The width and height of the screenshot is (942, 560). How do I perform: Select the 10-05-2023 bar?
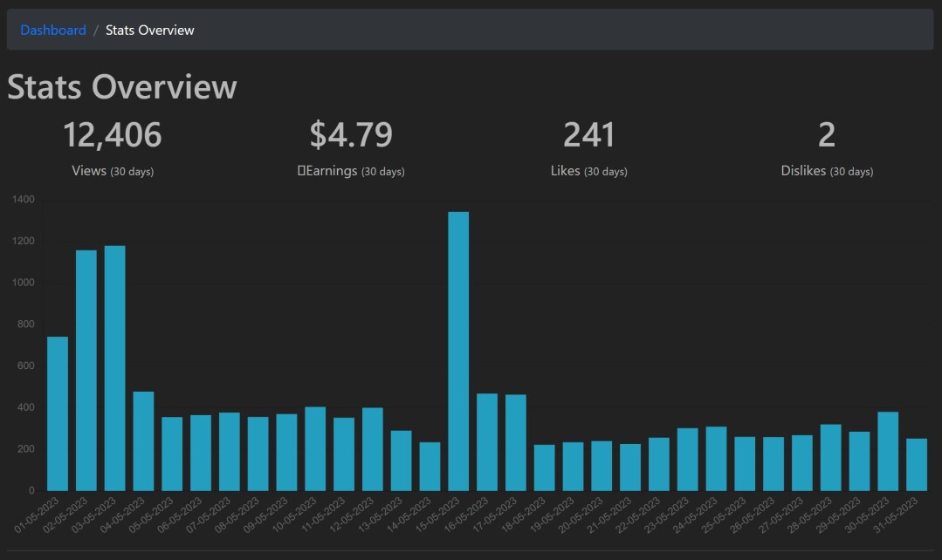pyautogui.click(x=315, y=449)
